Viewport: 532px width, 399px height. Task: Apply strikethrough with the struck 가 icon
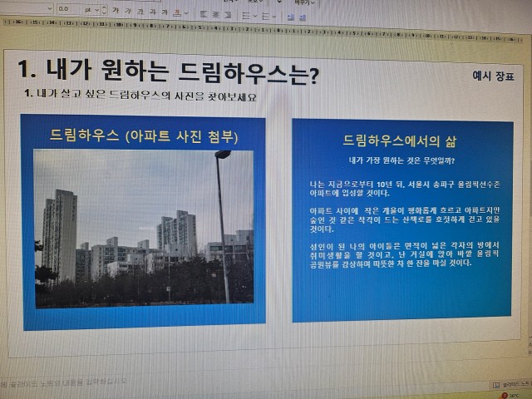153,12
